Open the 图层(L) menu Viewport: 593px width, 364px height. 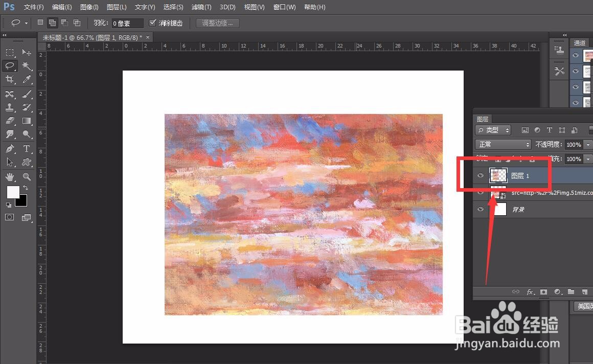tap(117, 7)
